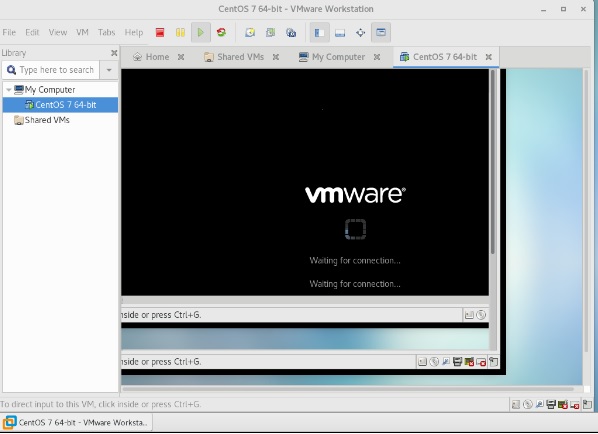Toggle the console view toolbar button

[381, 32]
